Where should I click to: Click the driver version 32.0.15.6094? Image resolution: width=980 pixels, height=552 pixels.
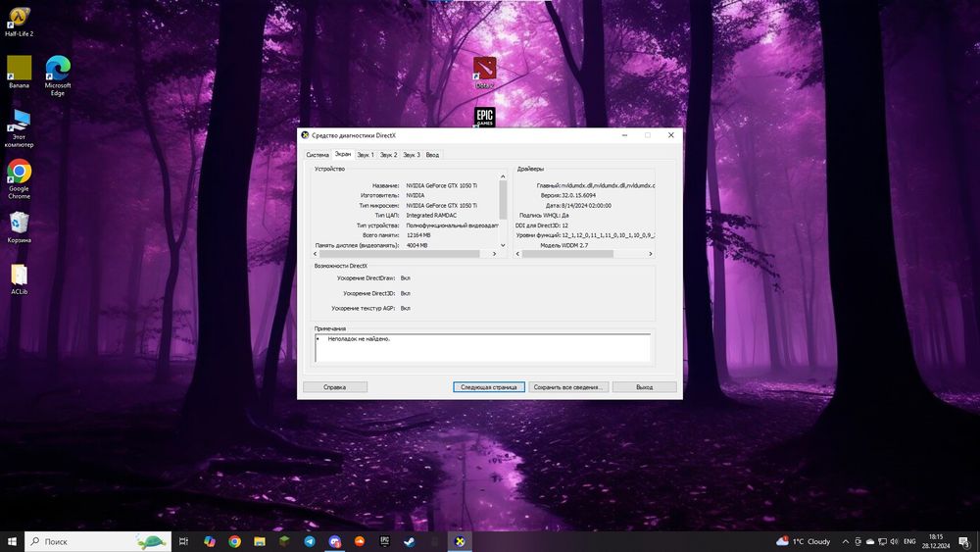[579, 195]
